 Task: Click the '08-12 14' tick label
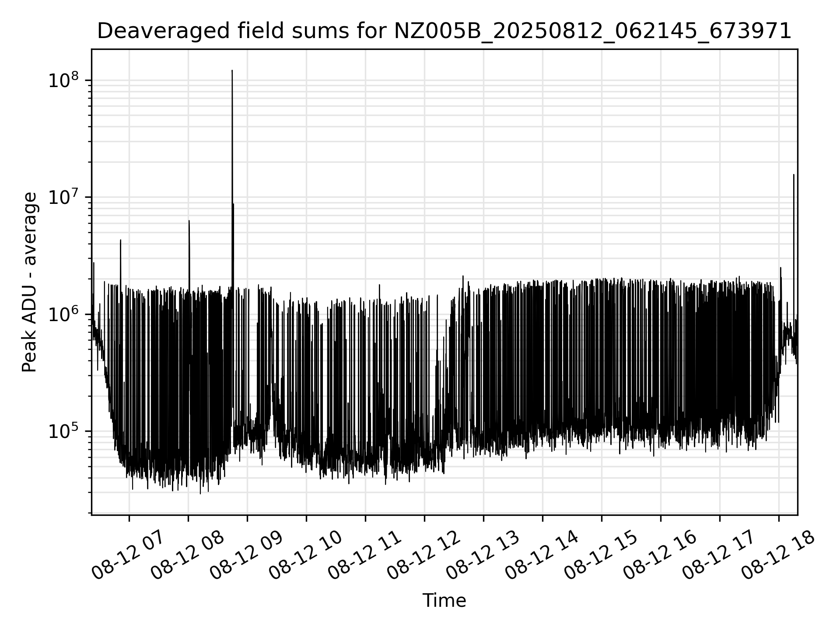(x=541, y=554)
